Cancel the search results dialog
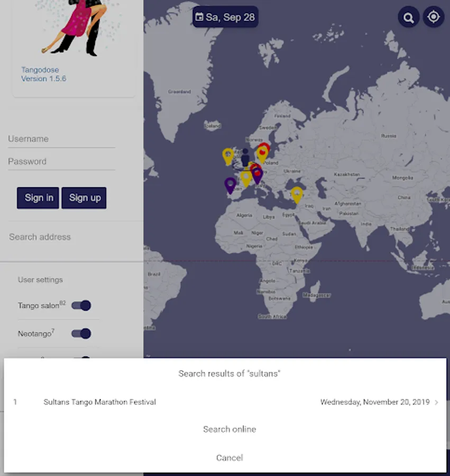 (x=229, y=458)
